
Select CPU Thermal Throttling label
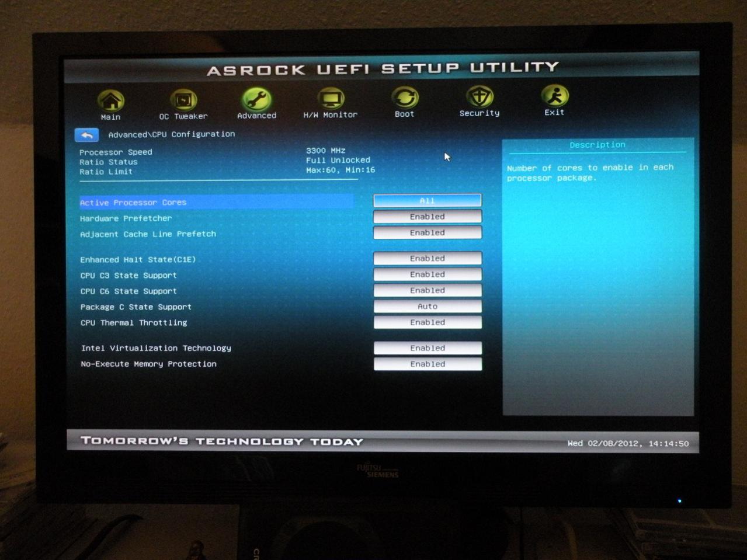pyautogui.click(x=134, y=323)
